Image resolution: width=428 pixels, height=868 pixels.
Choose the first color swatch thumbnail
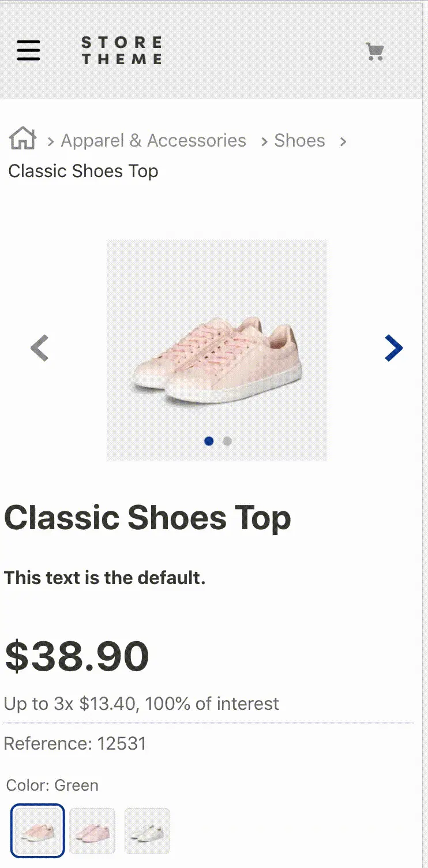[37, 830]
